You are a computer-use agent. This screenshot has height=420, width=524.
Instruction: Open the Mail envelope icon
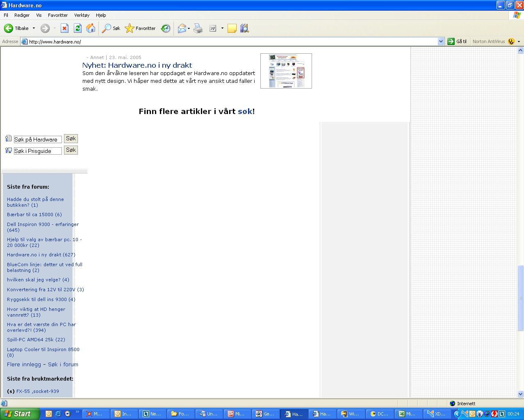182,28
